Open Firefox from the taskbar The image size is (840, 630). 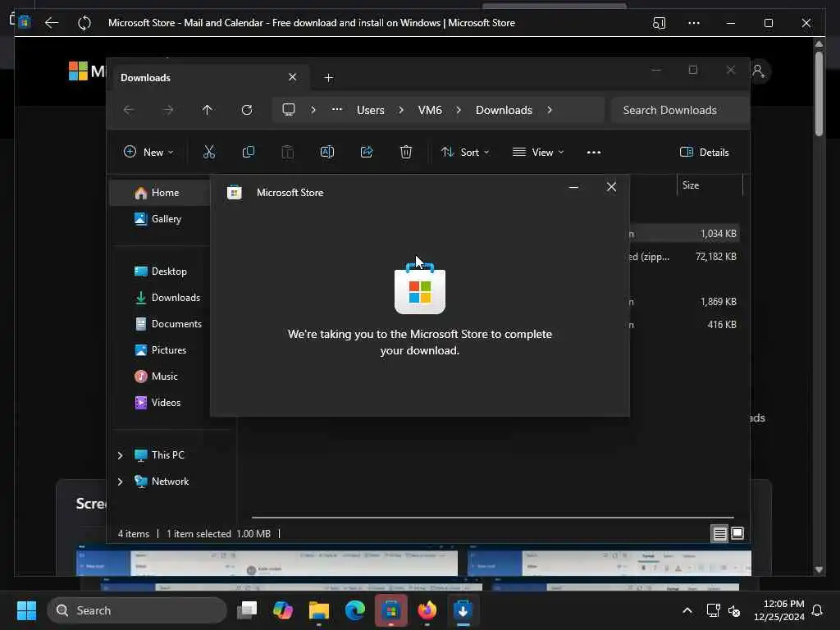point(427,610)
